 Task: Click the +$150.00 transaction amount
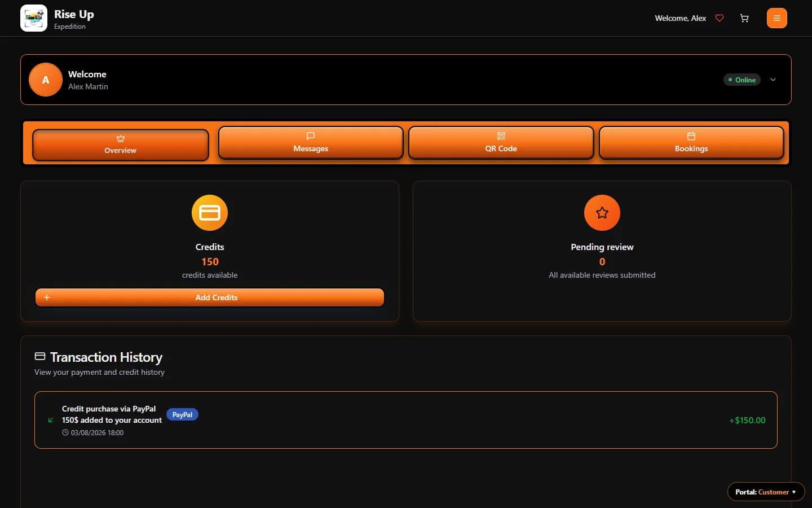pos(747,420)
